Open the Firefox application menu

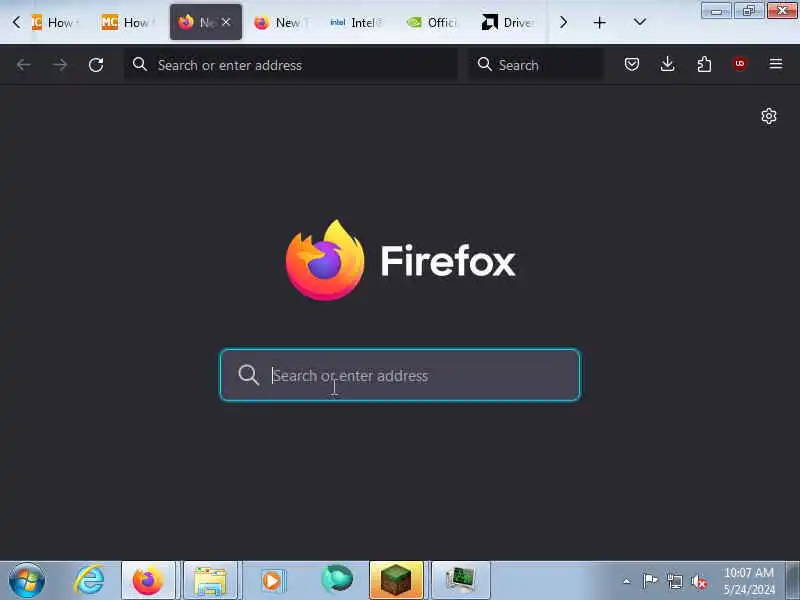coord(776,64)
